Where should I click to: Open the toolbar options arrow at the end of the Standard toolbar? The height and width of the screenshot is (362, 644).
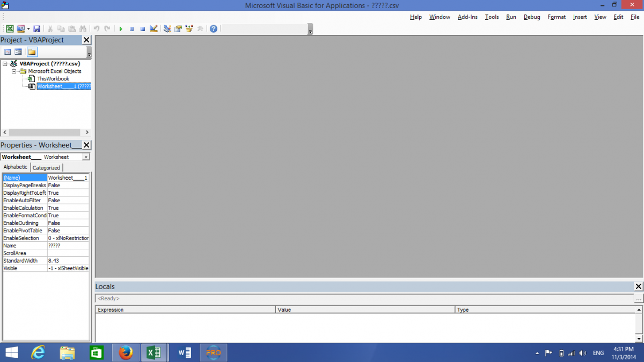tap(310, 30)
